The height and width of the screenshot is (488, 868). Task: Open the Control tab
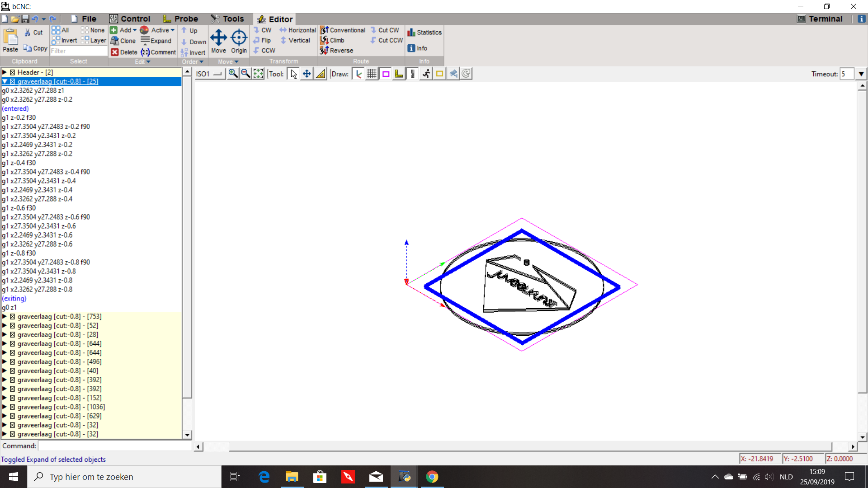coord(130,19)
